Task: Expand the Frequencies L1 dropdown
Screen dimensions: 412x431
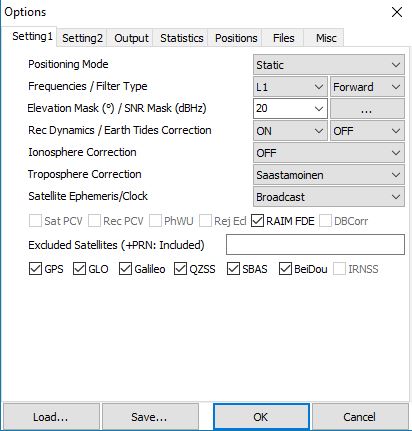Action: point(290,87)
